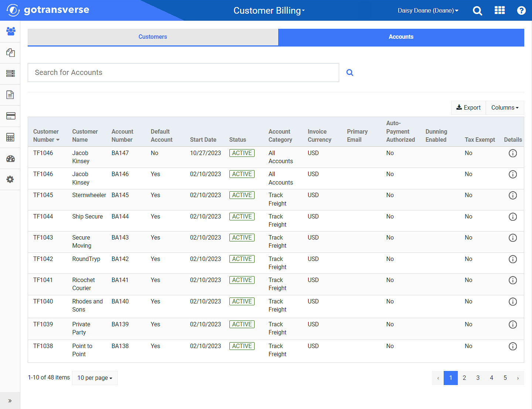
Task: View details for account BA145
Action: (513, 195)
